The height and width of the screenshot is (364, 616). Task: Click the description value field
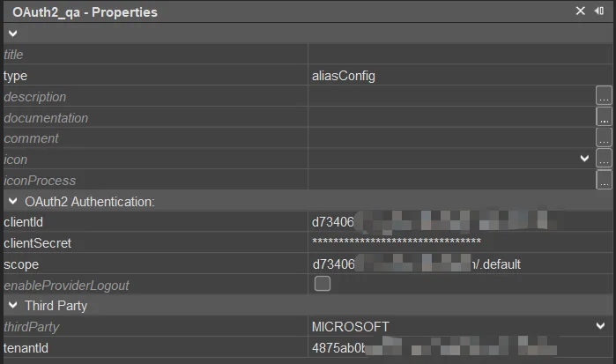452,96
